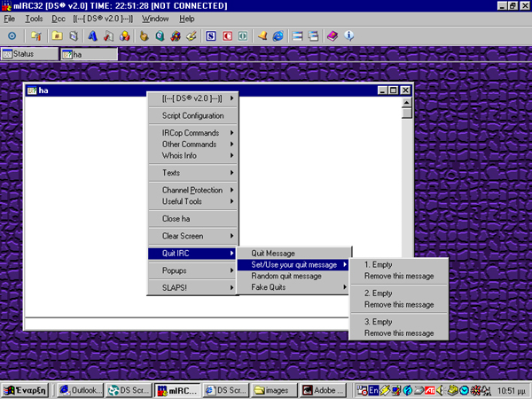
Task: Open the DS v2.0 menu in menu bar
Action: 103,19
